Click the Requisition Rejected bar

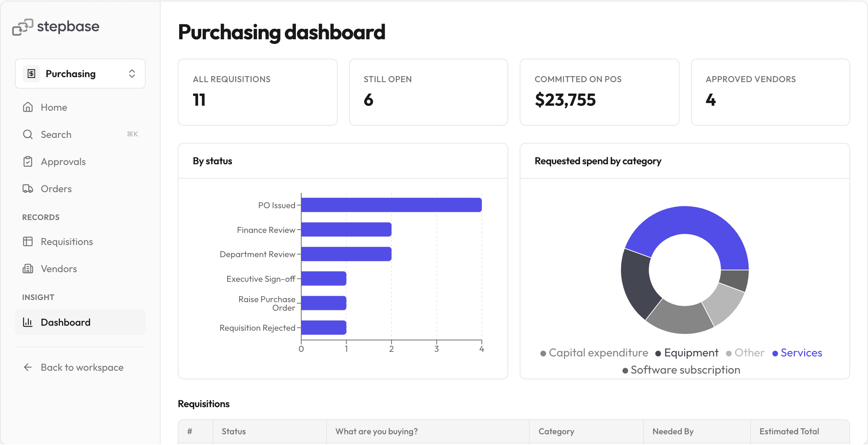click(x=324, y=327)
